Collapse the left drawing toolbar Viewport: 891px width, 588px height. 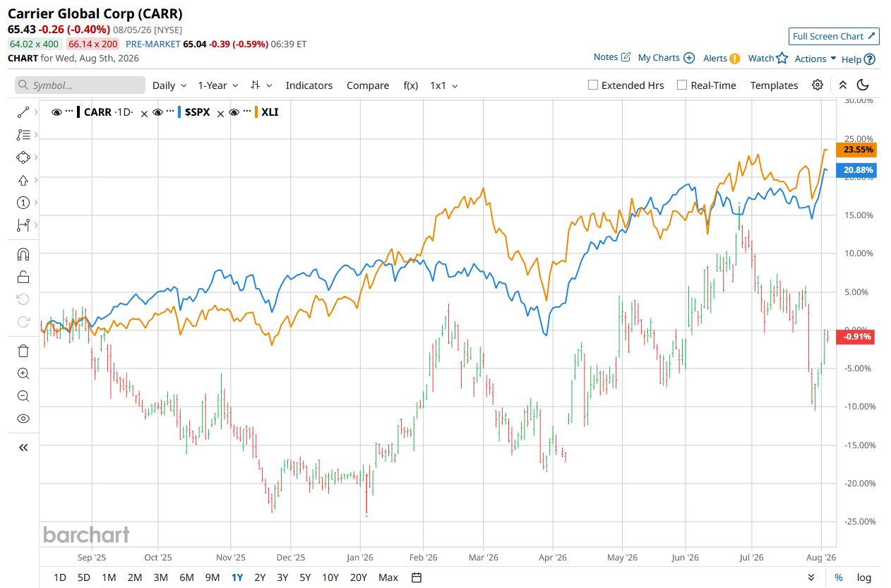click(x=23, y=447)
